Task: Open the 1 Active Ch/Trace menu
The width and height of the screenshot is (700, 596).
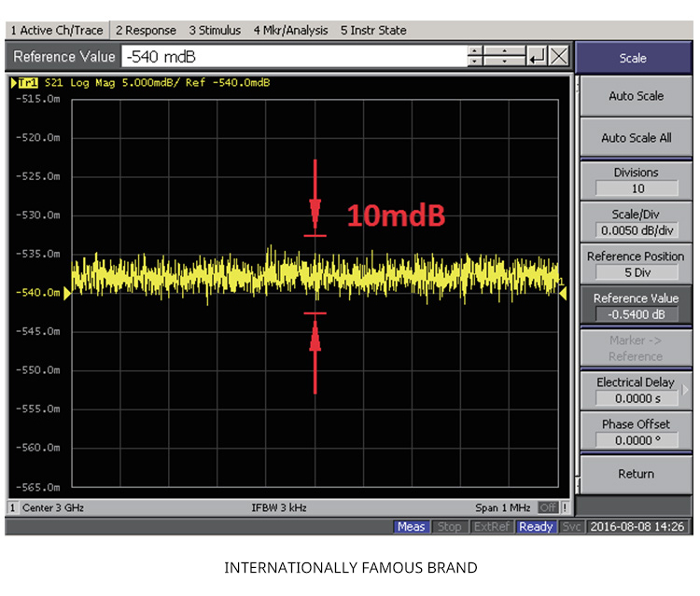Action: tap(57, 31)
